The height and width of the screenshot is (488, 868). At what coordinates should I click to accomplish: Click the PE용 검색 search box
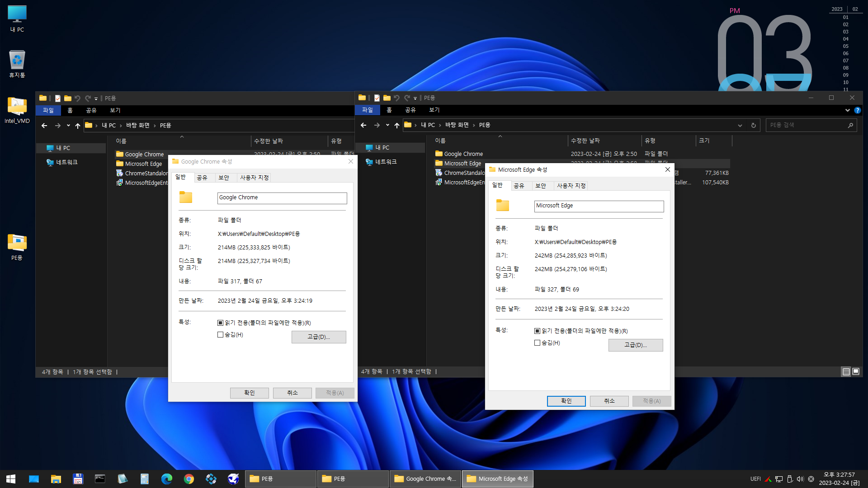pos(811,125)
